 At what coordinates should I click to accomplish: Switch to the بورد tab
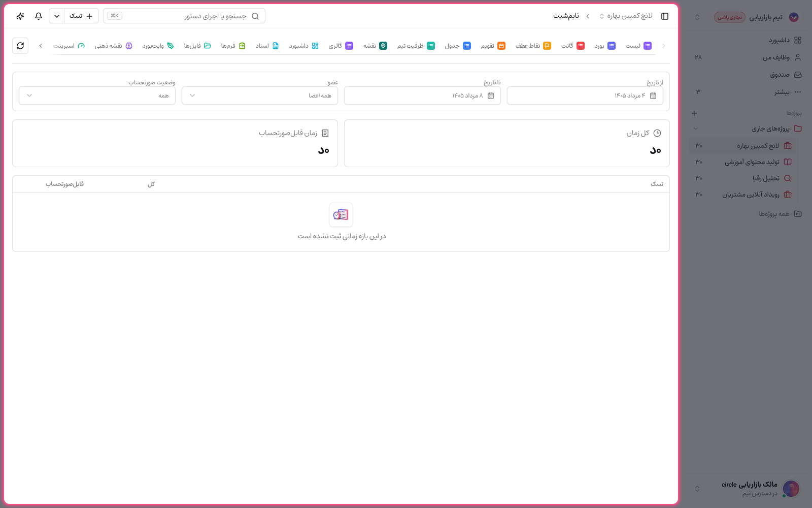pos(605,46)
